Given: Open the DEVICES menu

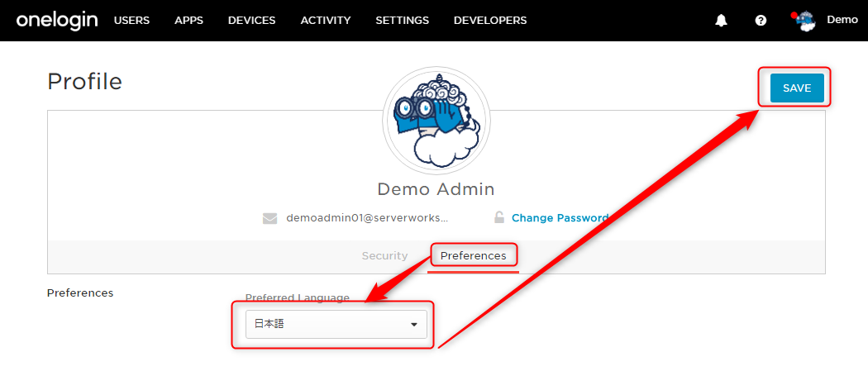Looking at the screenshot, I should 252,21.
